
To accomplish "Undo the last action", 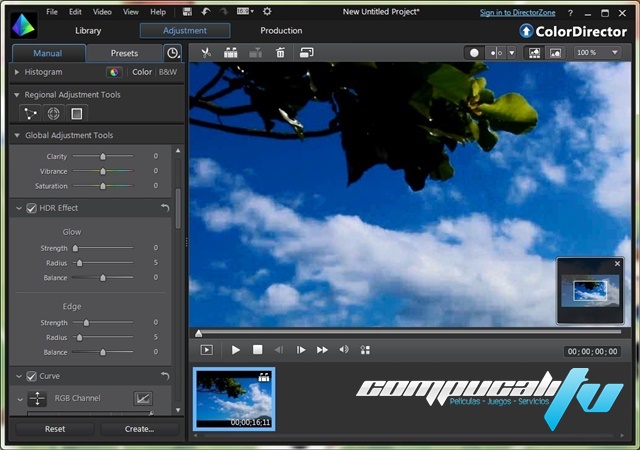I will [206, 12].
